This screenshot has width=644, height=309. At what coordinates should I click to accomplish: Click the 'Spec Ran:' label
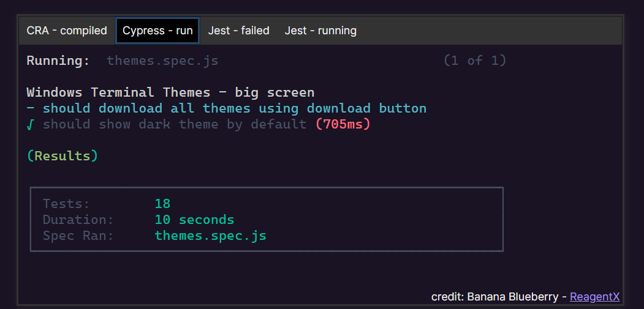tap(78, 236)
